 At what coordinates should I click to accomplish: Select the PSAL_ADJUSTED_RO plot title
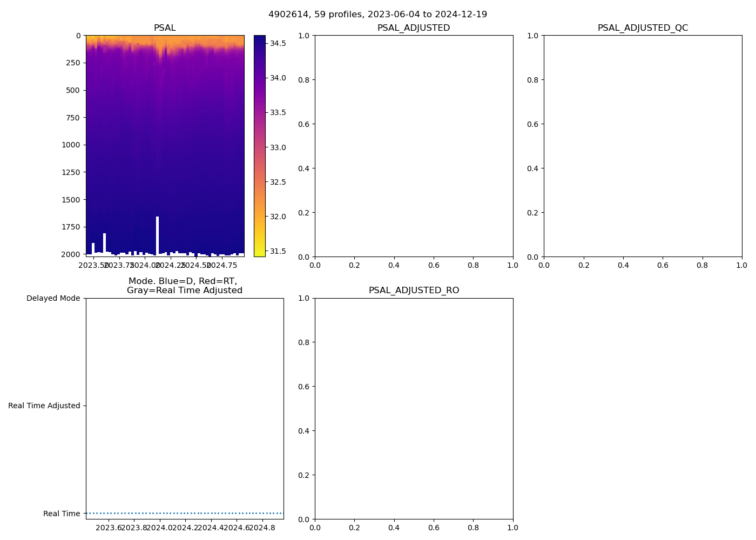coord(414,291)
